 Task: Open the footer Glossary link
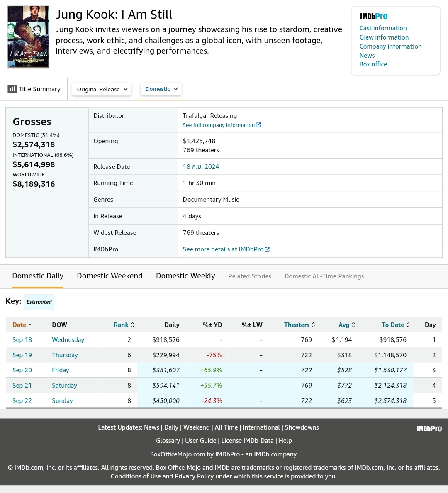click(x=168, y=441)
